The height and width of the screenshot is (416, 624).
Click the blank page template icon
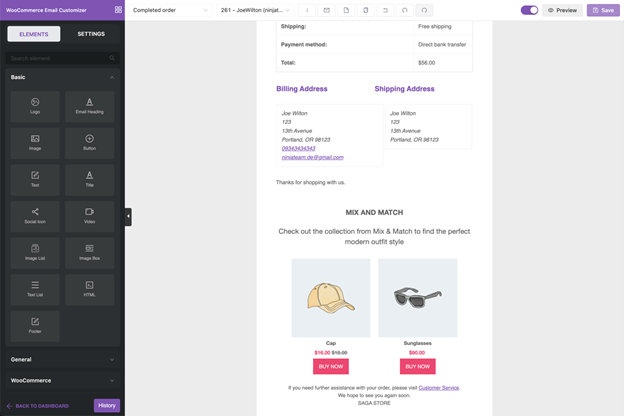pos(346,10)
